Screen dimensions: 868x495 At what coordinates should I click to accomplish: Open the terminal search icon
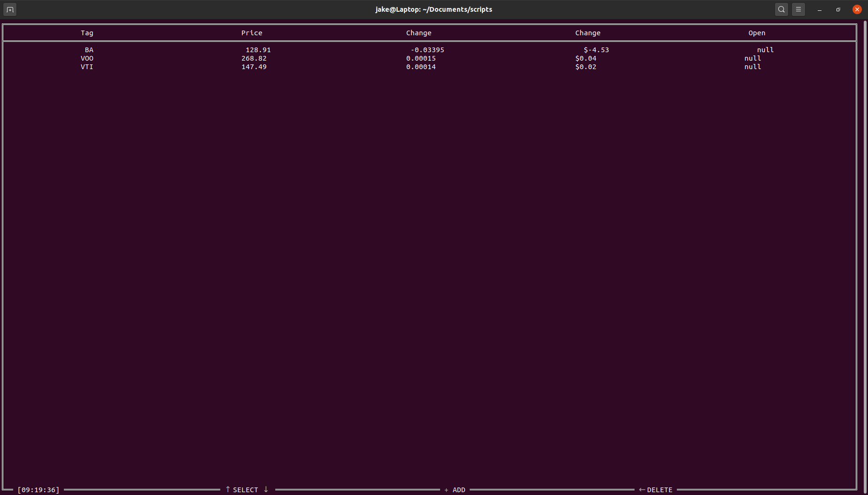781,9
